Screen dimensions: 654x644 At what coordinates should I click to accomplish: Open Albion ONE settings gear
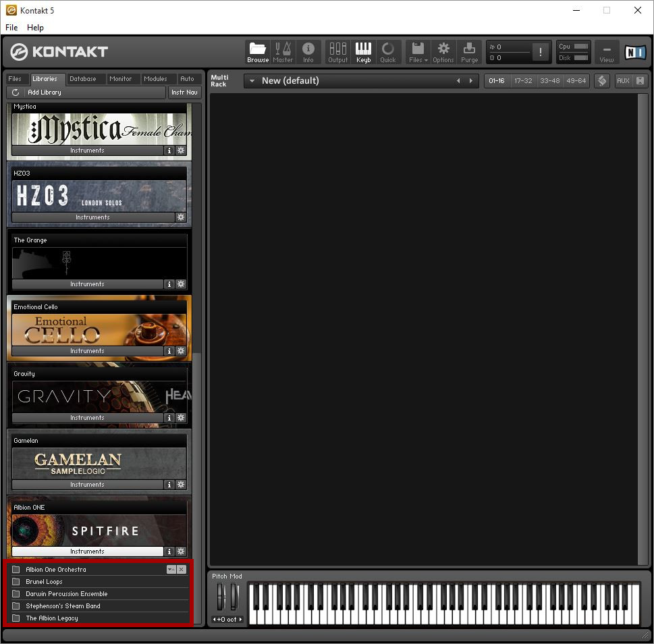(x=181, y=552)
